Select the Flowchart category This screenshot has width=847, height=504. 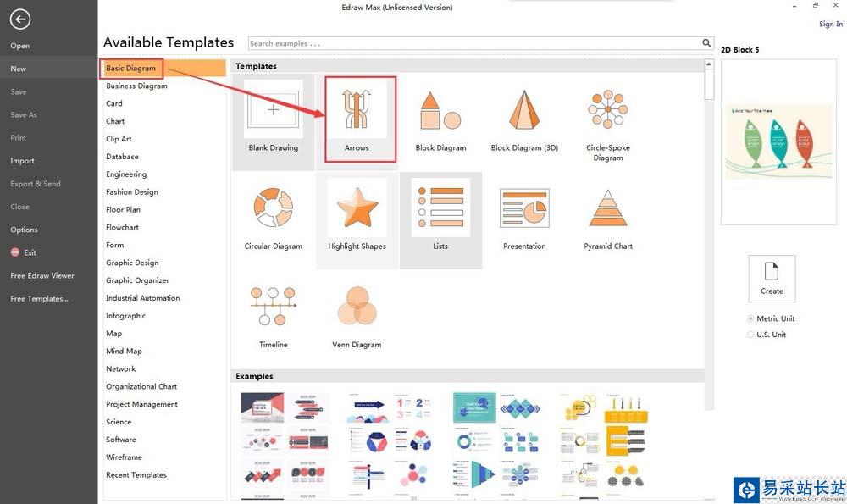[122, 227]
